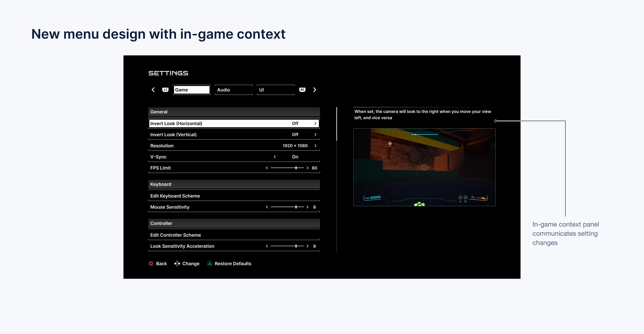Click the L1 shoulder button icon

[x=165, y=90]
